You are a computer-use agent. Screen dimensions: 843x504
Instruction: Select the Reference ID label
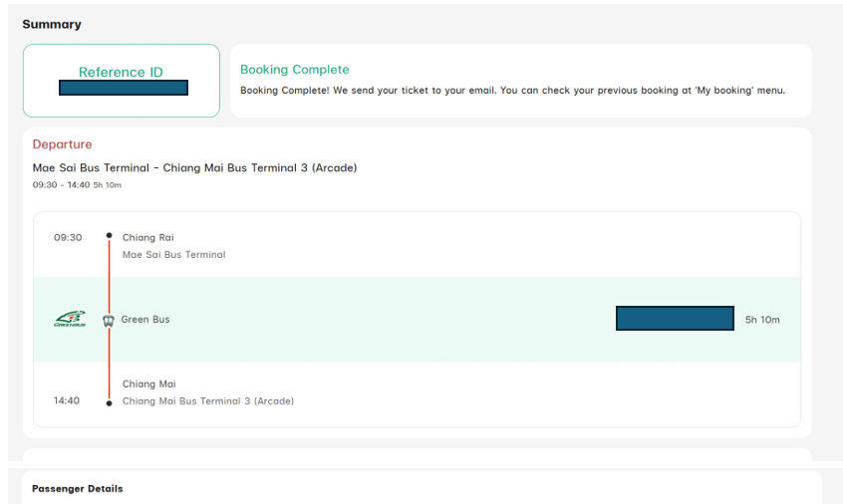[121, 72]
